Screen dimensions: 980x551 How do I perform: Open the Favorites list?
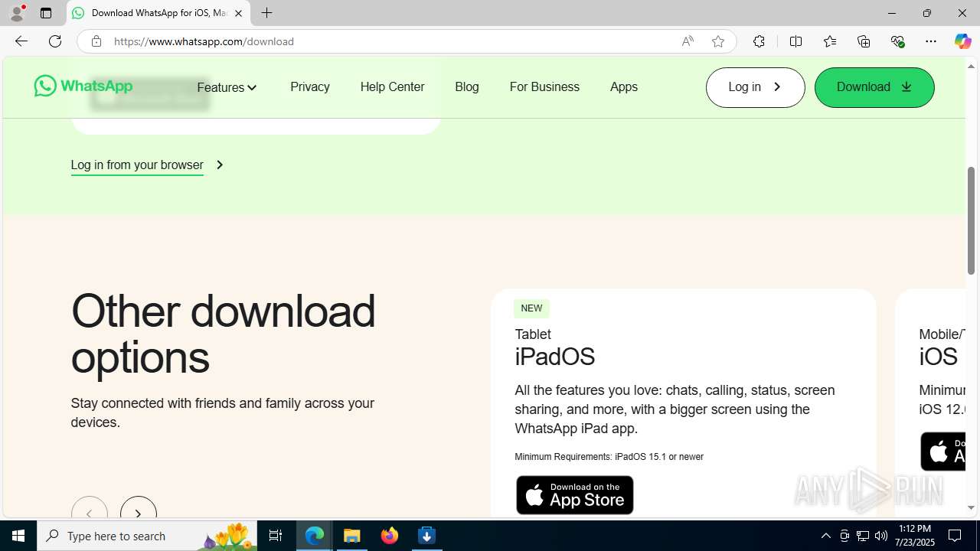[x=830, y=41]
